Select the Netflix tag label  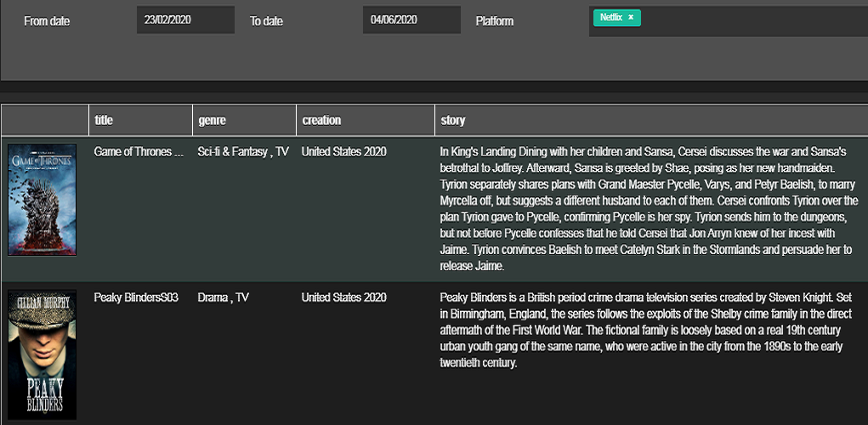(611, 17)
